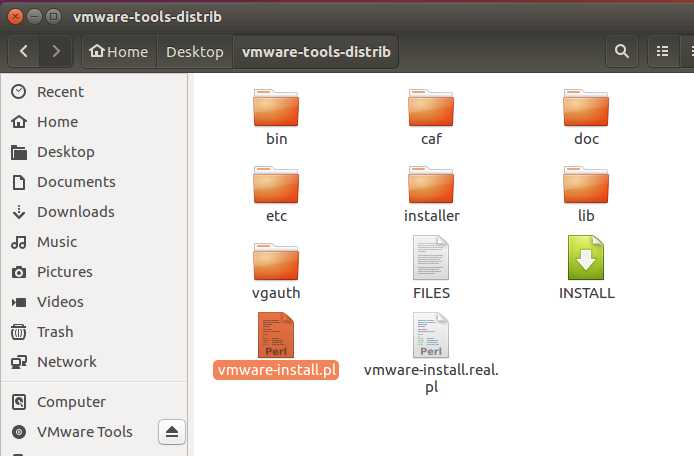Eject the VMware Tools disc

click(x=172, y=432)
